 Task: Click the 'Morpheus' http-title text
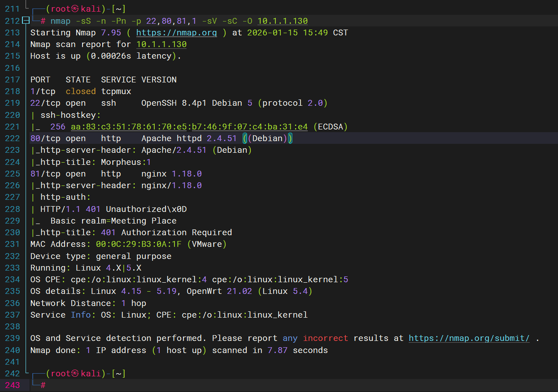click(x=121, y=162)
